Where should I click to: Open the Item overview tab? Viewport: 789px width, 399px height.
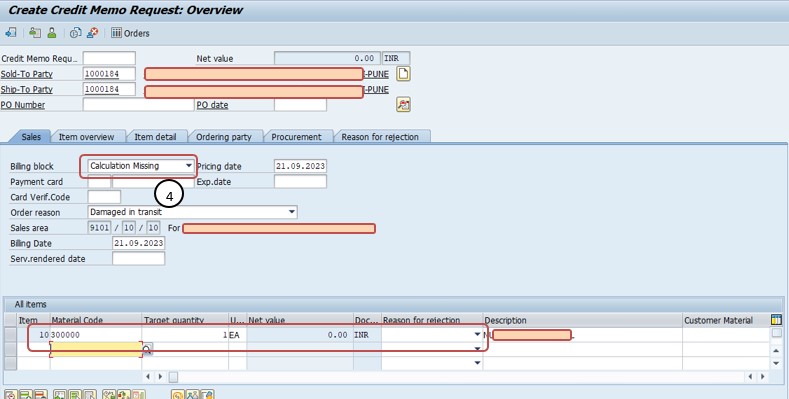click(x=87, y=136)
